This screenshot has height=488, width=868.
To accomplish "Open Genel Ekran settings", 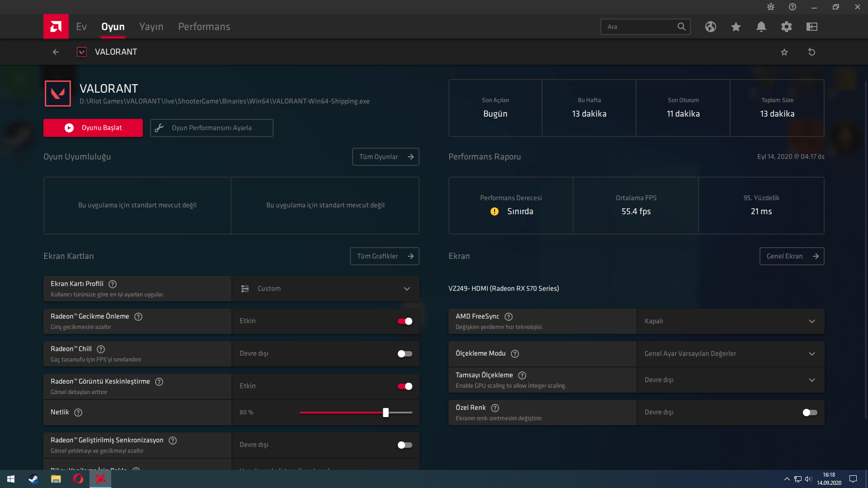I will click(x=792, y=256).
